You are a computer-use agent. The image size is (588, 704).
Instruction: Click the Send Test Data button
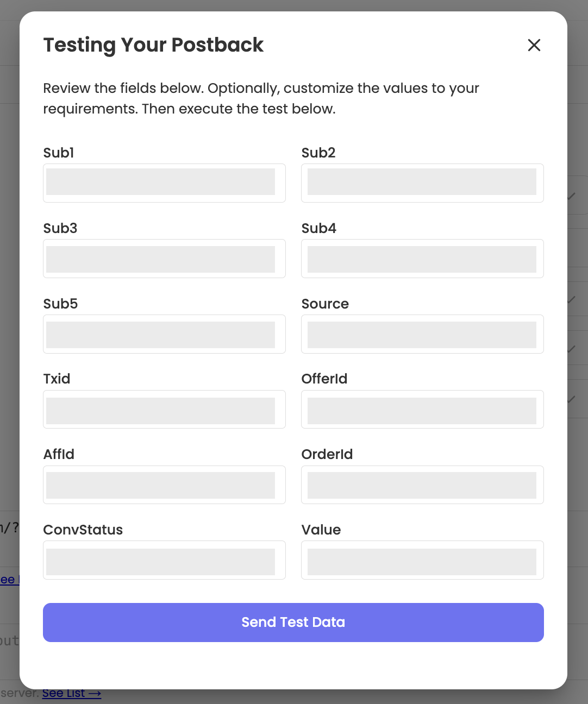293,623
